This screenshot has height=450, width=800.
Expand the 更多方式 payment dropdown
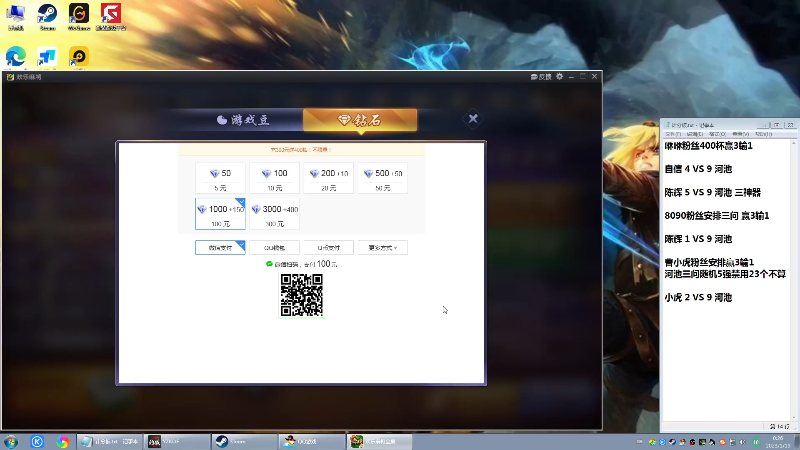pyautogui.click(x=383, y=247)
